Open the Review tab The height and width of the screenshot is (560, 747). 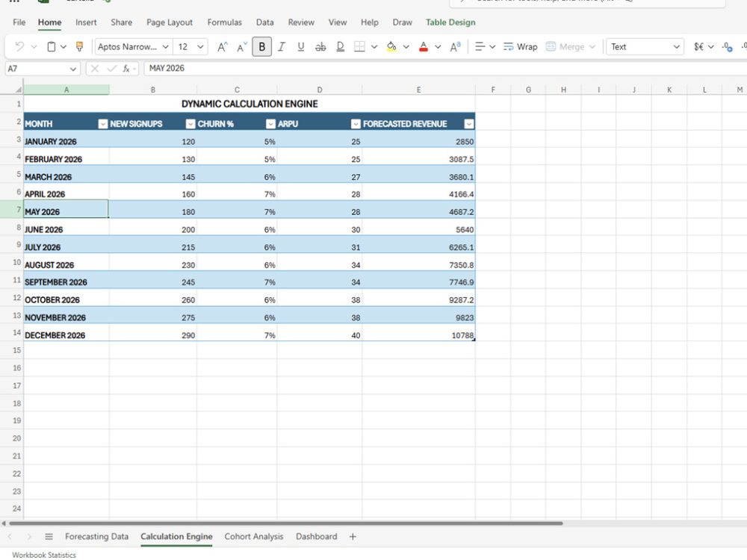click(301, 22)
